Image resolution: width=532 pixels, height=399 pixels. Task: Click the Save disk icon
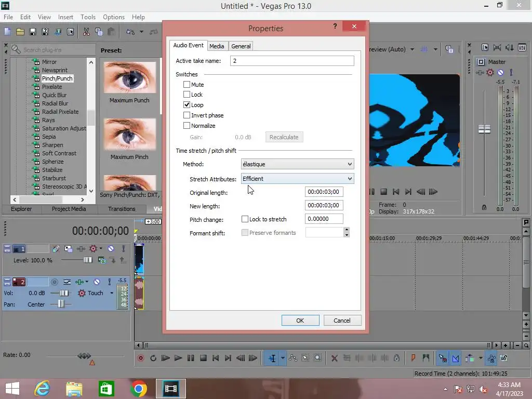click(33, 32)
